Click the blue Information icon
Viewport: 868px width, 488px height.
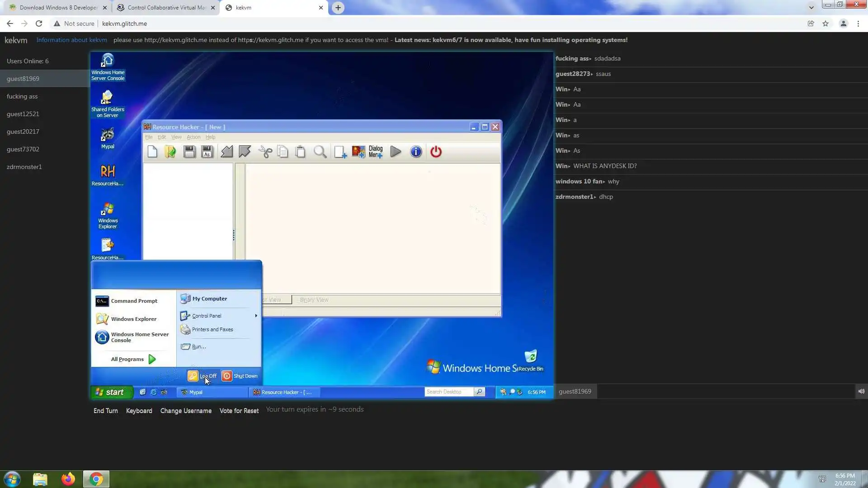coord(416,152)
